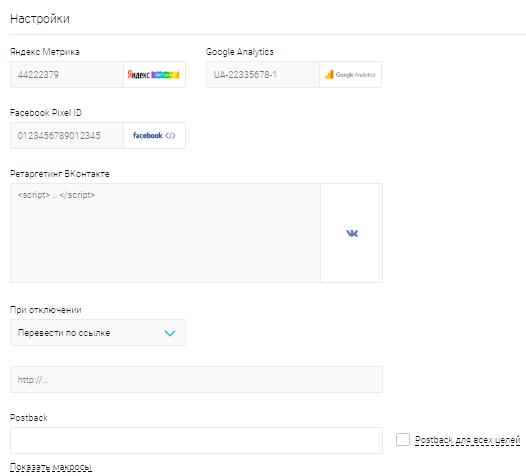Viewport: 526px width, 476px height.
Task: Click the При отключении label
Action: coord(46,310)
